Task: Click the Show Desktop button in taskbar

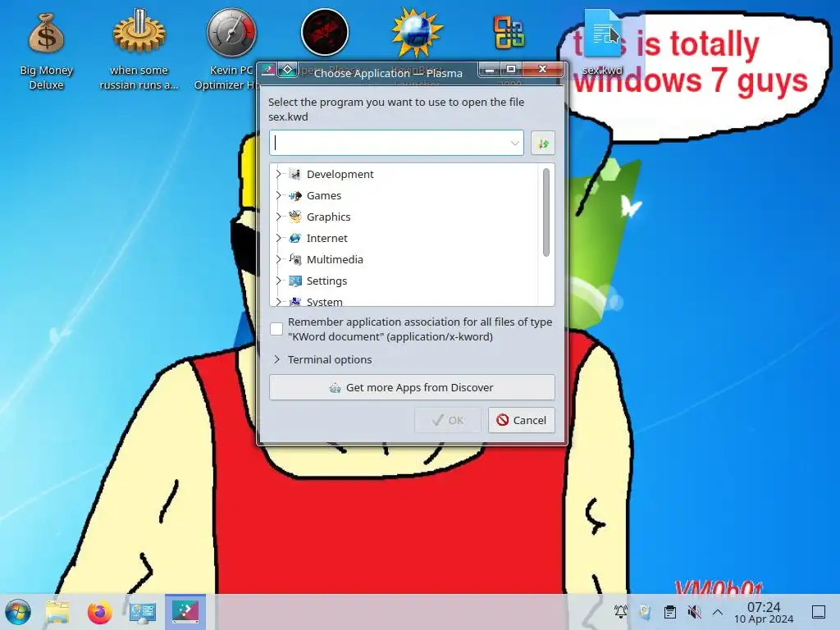Action: pos(819,612)
